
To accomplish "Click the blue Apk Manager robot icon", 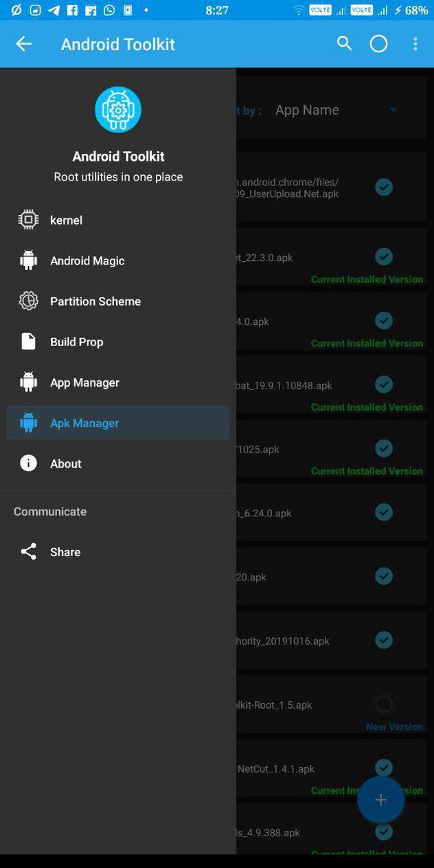I will click(x=28, y=422).
